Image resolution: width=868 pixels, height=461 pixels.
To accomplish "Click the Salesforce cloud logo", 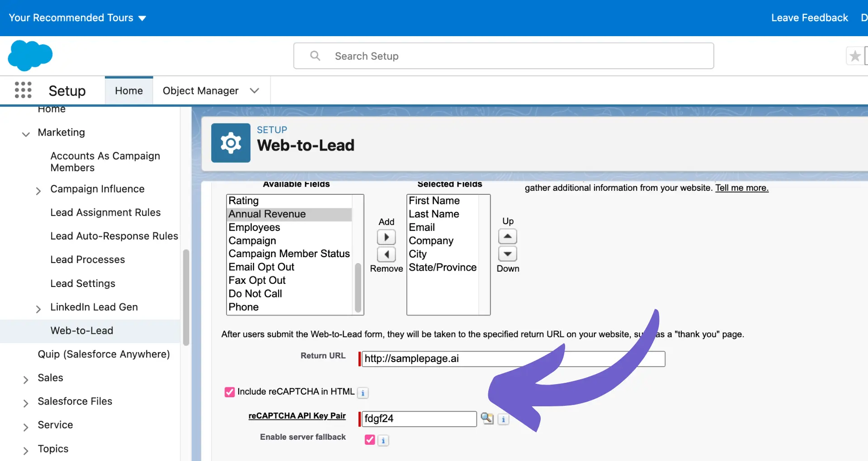I will pyautogui.click(x=30, y=56).
